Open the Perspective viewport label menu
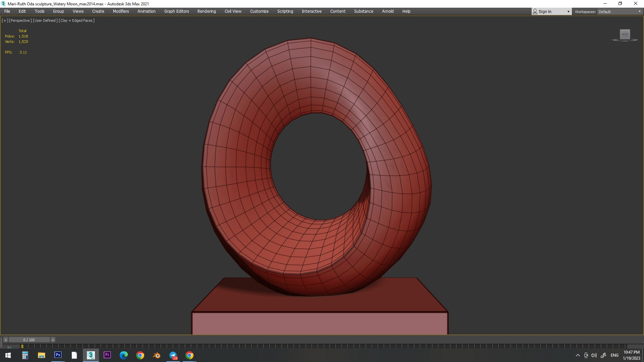This screenshot has height=362, width=644. click(x=20, y=20)
